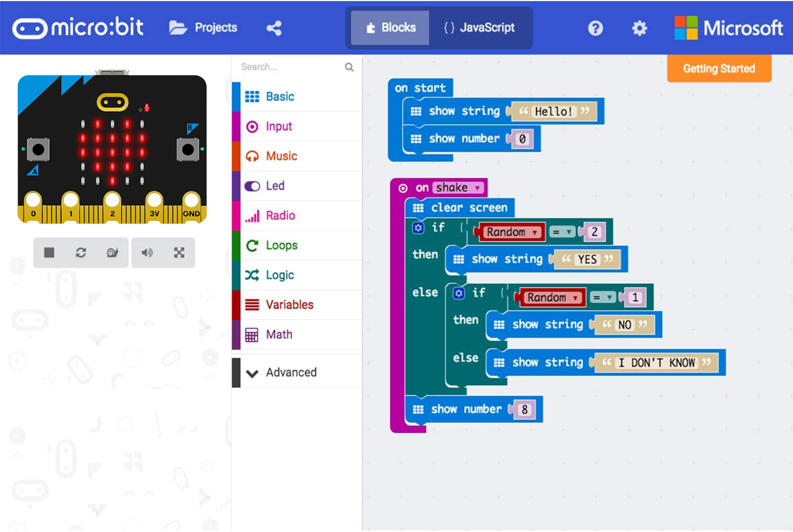Select the on start block
This screenshot has height=532, width=793.
420,88
